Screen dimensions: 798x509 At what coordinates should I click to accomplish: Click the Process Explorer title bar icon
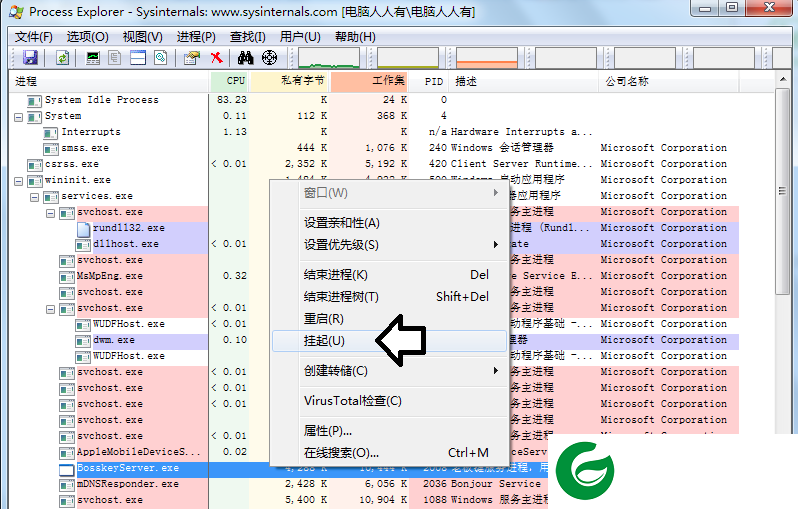[x=16, y=11]
